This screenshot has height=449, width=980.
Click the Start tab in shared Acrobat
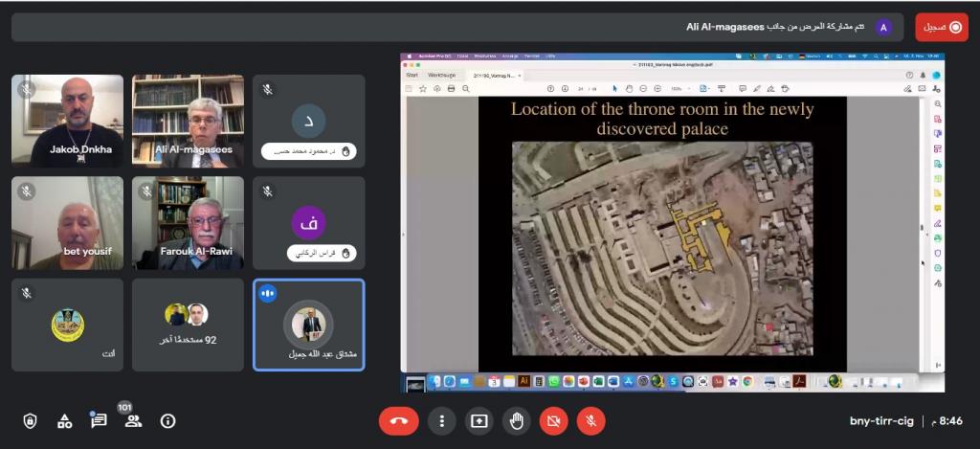[412, 75]
